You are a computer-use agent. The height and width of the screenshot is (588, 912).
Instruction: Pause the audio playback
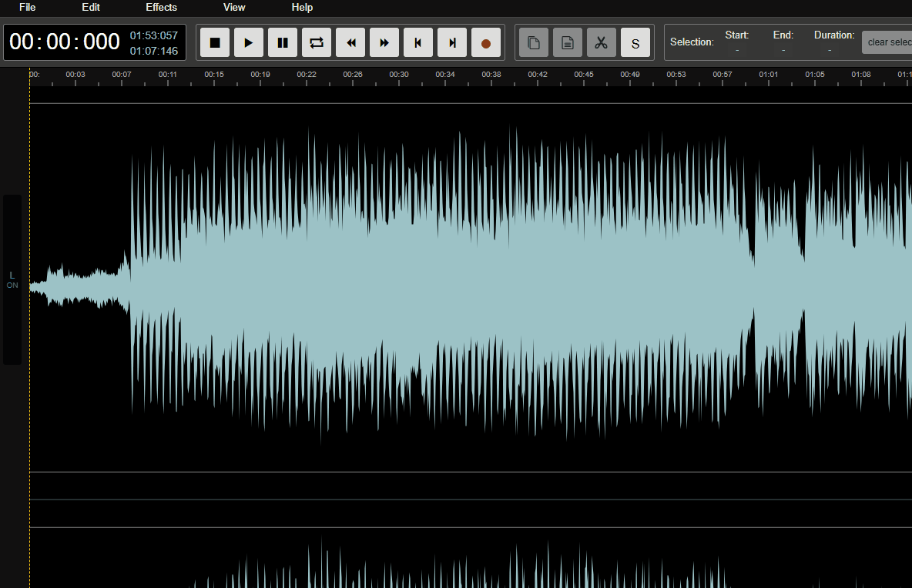[x=283, y=42]
